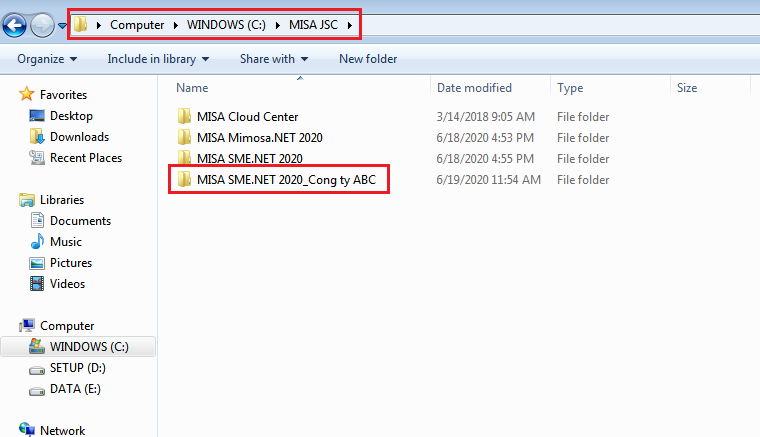The width and height of the screenshot is (760, 437).
Task: Click the Music note icon
Action: (37, 241)
